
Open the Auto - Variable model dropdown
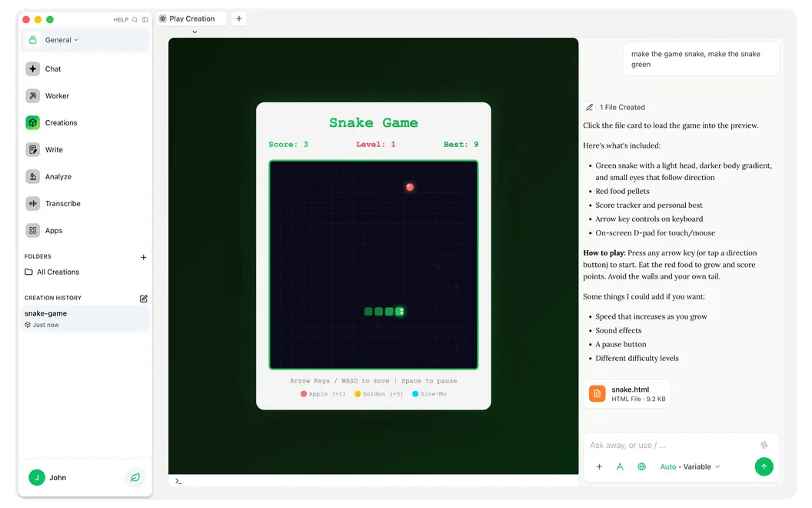coord(690,466)
